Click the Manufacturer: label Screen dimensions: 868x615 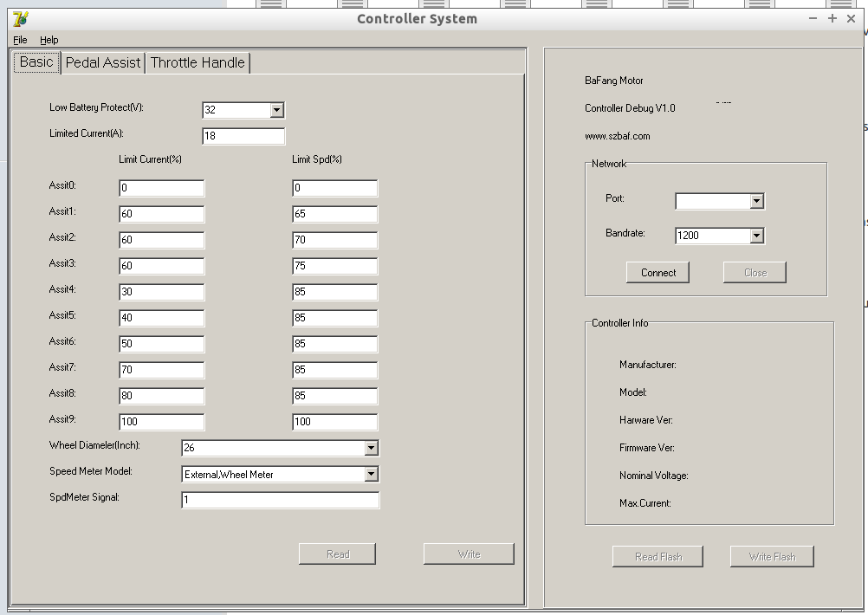(648, 365)
